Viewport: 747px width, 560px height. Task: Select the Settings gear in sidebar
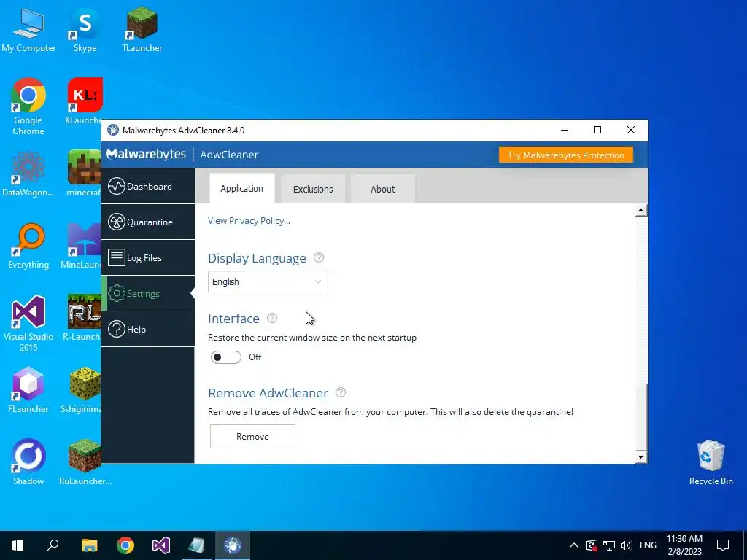[x=116, y=293]
